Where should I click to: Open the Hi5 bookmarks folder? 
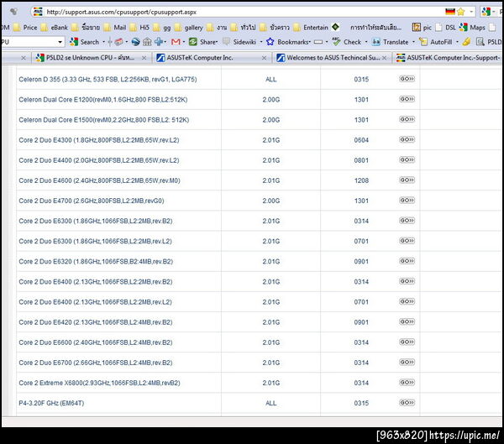pyautogui.click(x=139, y=28)
